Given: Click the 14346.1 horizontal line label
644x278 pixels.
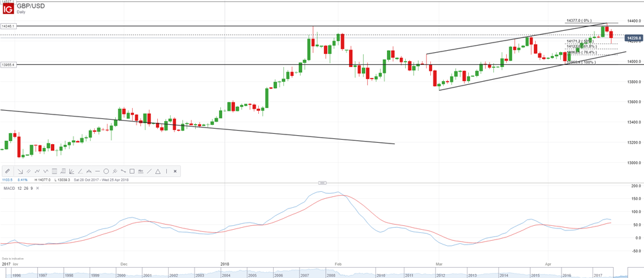Looking at the screenshot, I should 8,26.
